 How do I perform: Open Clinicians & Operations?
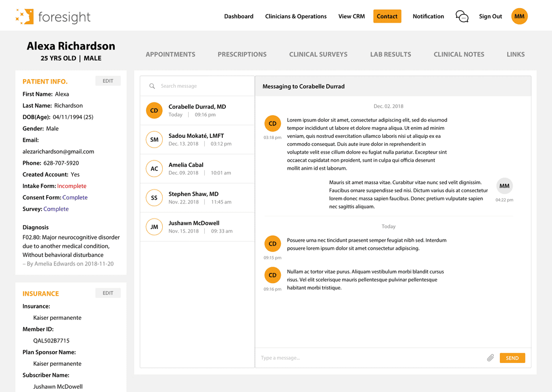(x=295, y=16)
